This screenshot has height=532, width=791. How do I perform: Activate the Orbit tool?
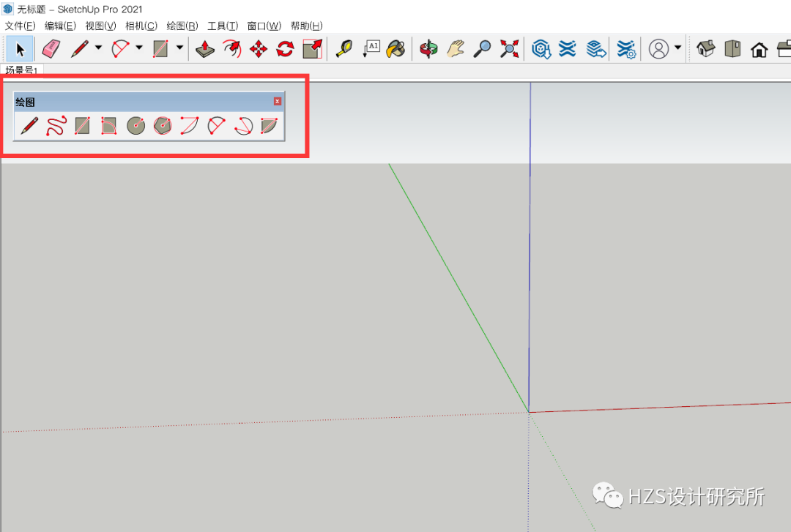[428, 49]
